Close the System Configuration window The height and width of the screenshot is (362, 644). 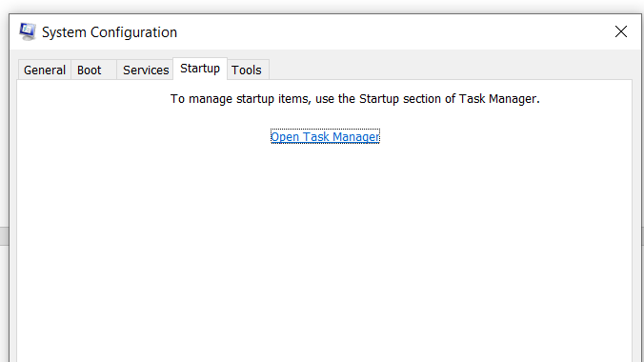tap(620, 31)
